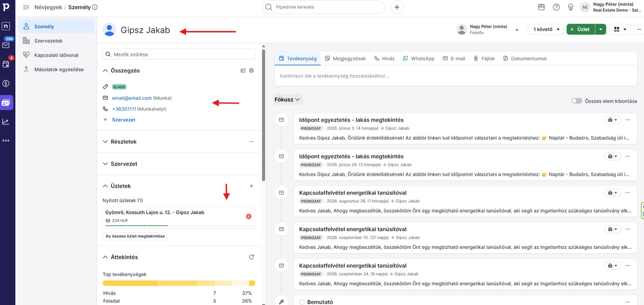This screenshot has height=305, width=644.
Task: Click the info icon next to Személy
Action: pos(95,7)
